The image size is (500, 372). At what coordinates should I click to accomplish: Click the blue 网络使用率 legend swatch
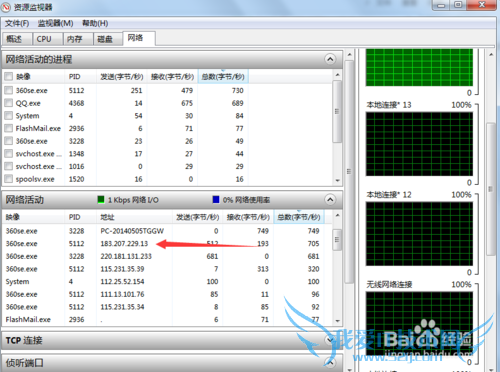[216, 200]
